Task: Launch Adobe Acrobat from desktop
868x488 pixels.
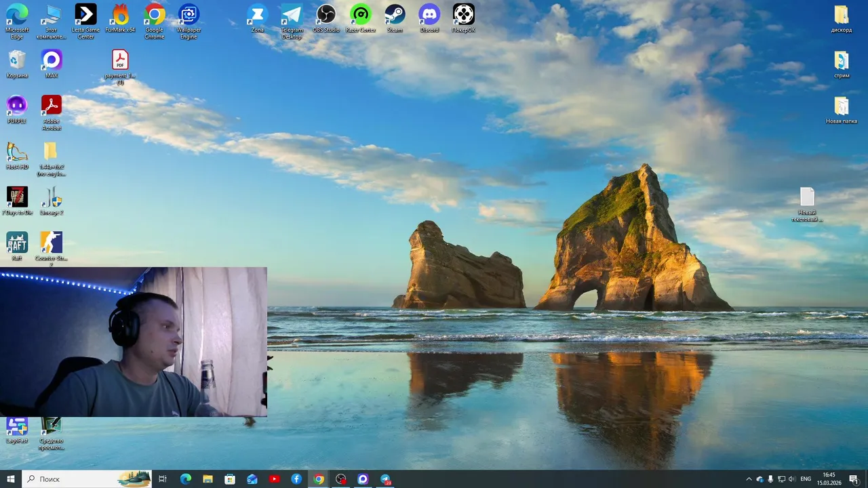Action: 51,113
